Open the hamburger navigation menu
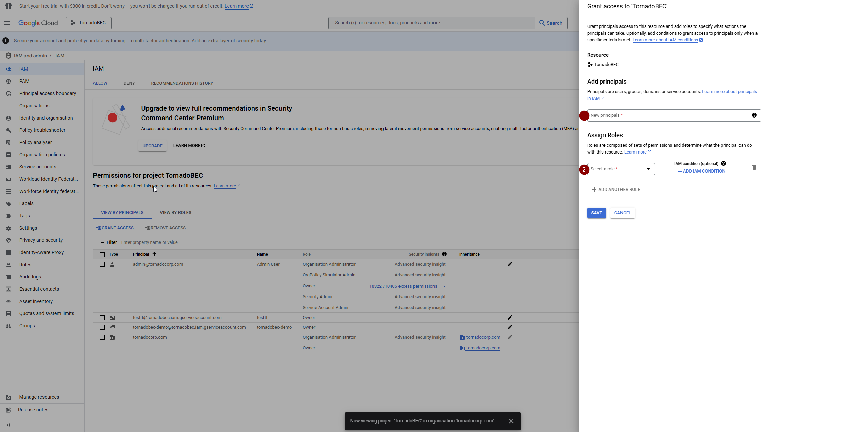 pyautogui.click(x=7, y=23)
